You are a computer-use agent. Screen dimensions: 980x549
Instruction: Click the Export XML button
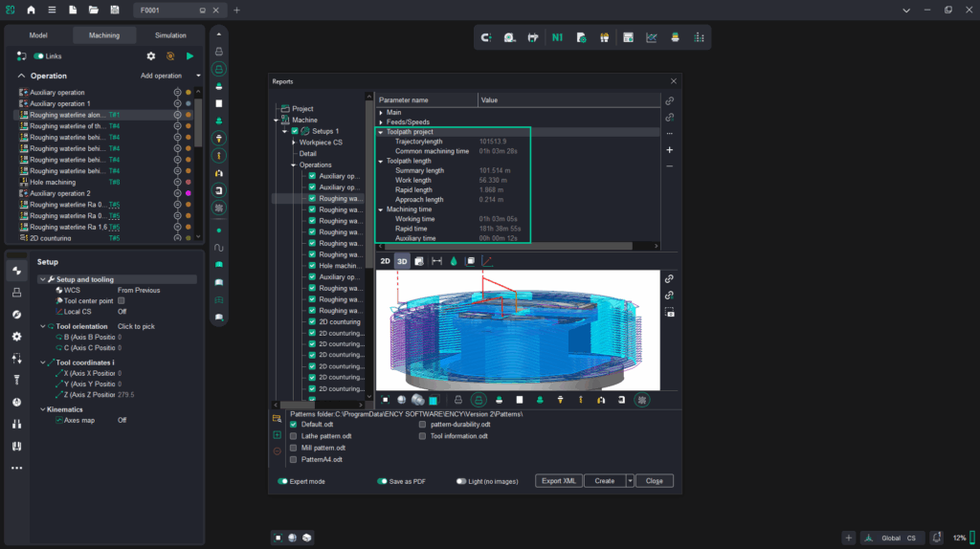pos(559,481)
